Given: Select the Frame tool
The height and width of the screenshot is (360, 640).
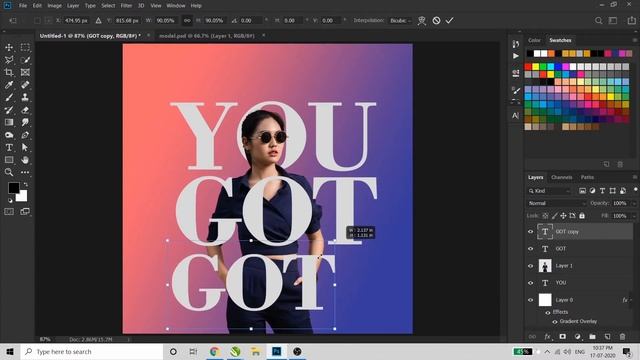Looking at the screenshot, I should click(25, 72).
